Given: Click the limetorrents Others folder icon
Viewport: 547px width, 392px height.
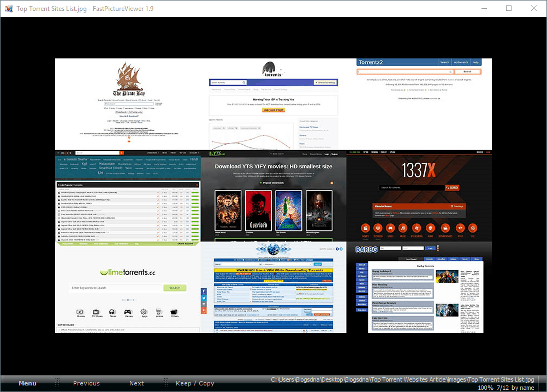Looking at the screenshot, I should (174, 312).
